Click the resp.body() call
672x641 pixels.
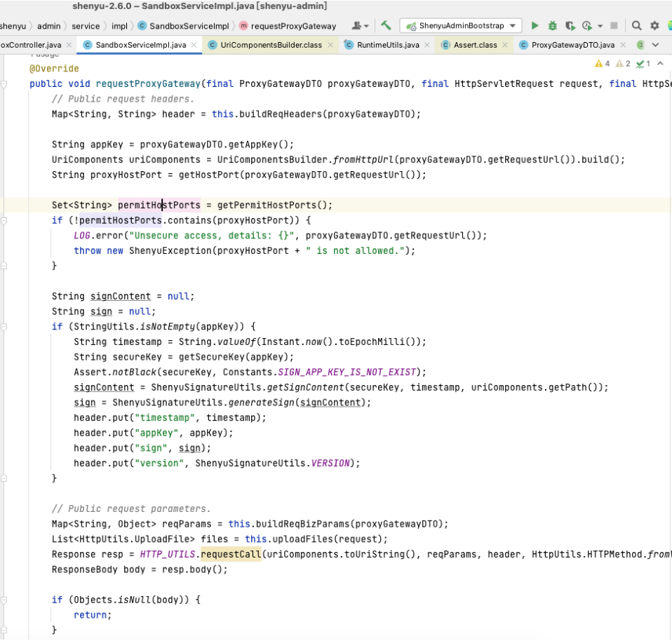click(x=192, y=569)
